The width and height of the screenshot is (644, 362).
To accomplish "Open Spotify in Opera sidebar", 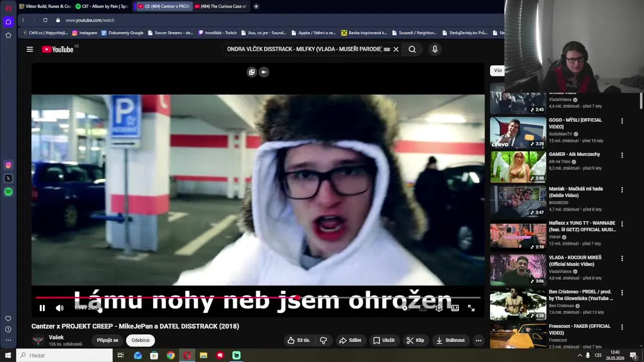I will click(8, 192).
